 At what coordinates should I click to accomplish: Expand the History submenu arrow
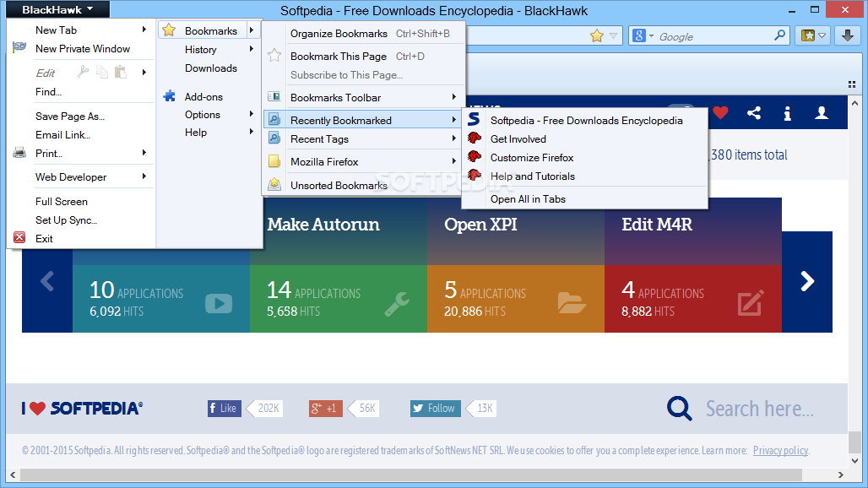click(252, 49)
